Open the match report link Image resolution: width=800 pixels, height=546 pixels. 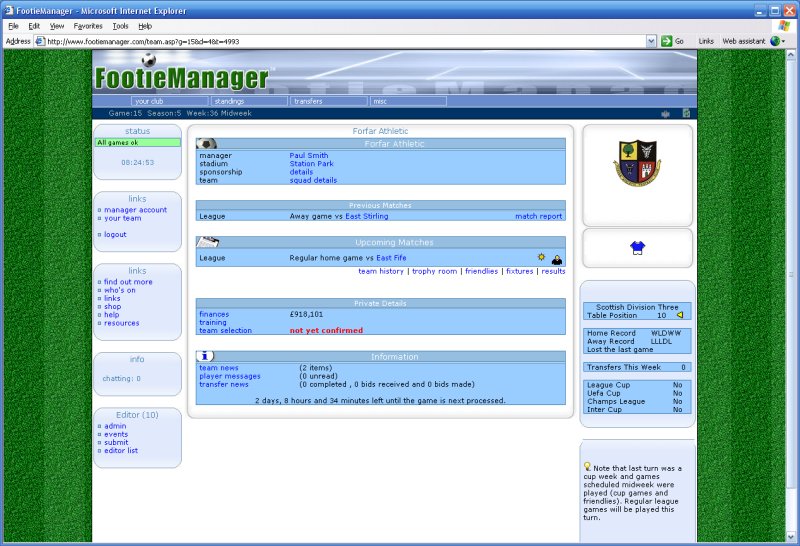coord(538,216)
